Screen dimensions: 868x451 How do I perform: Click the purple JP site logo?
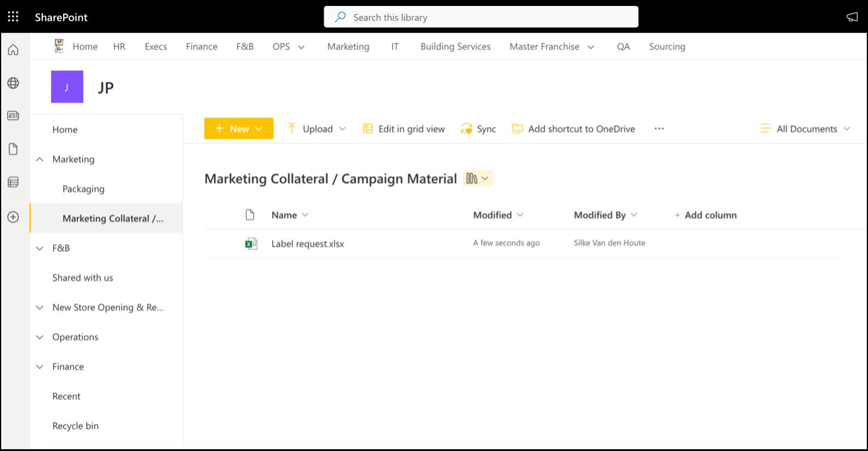click(x=67, y=87)
